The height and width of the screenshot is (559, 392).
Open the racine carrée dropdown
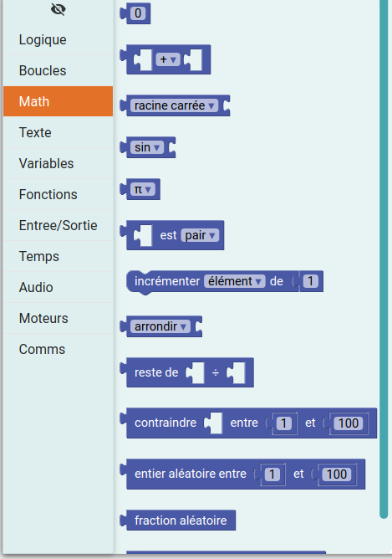pyautogui.click(x=174, y=105)
